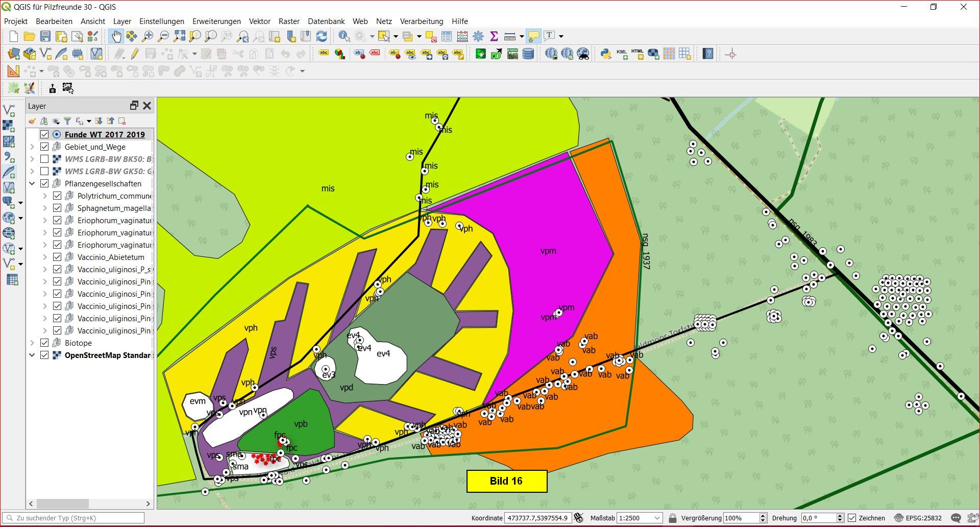Select the Funde WT 2017 2019 layer
This screenshot has height=527, width=980.
pos(105,135)
